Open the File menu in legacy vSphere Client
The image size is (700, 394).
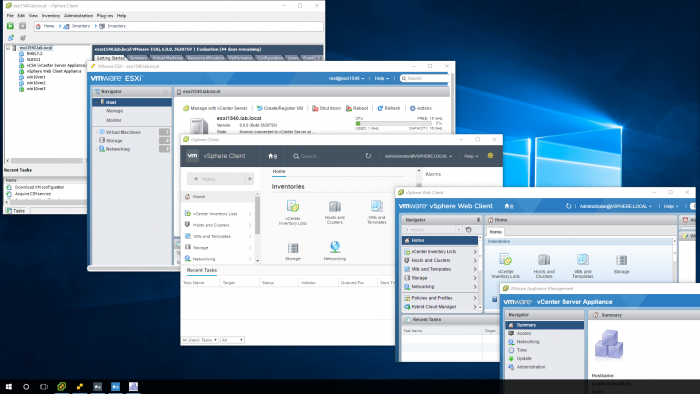point(10,16)
